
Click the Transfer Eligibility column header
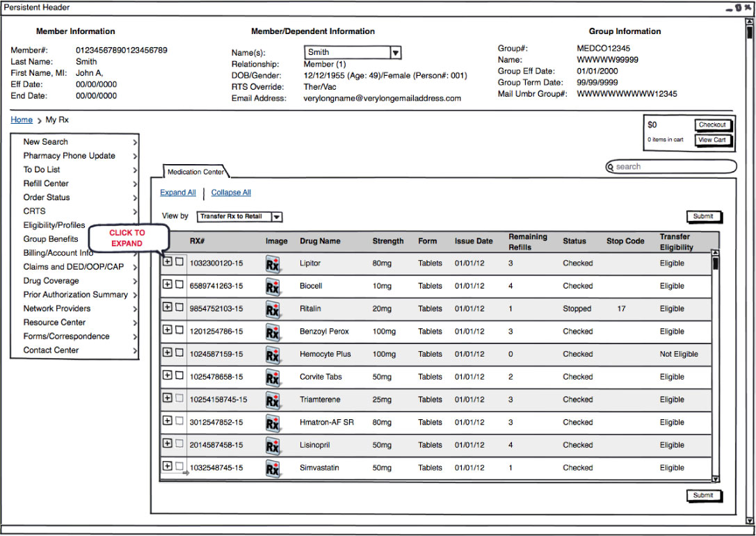point(677,242)
